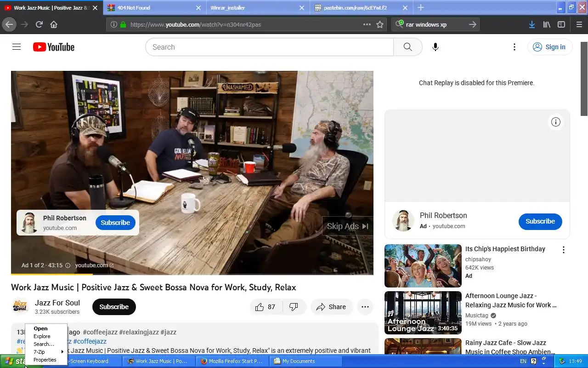Open page actions three-dot menu in address bar
Screen dimensions: 588x368
tap(367, 24)
